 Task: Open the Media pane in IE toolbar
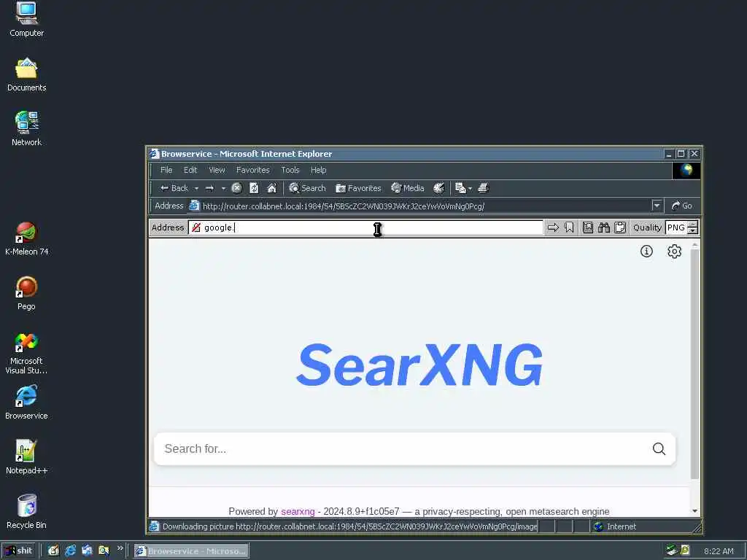[x=407, y=188]
